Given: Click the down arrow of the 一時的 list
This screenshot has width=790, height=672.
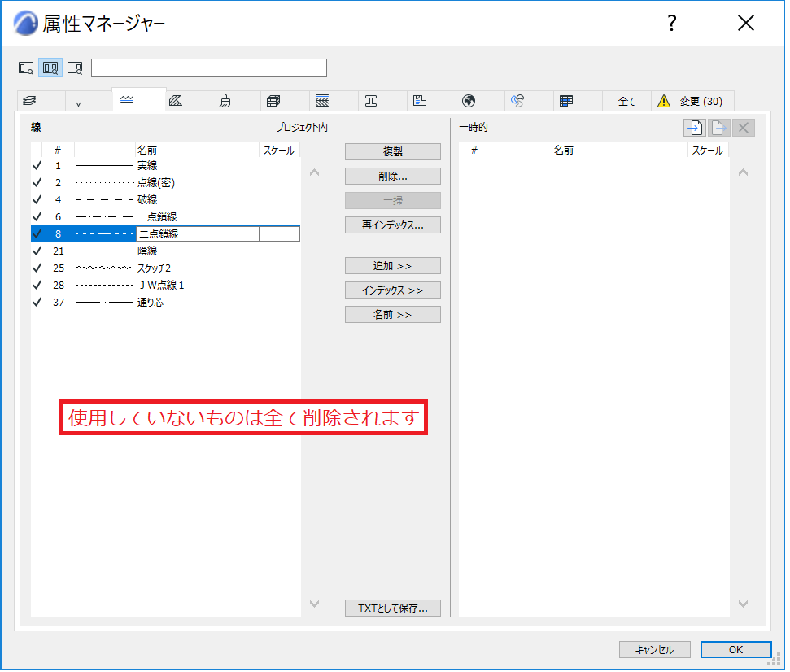Looking at the screenshot, I should 743,604.
